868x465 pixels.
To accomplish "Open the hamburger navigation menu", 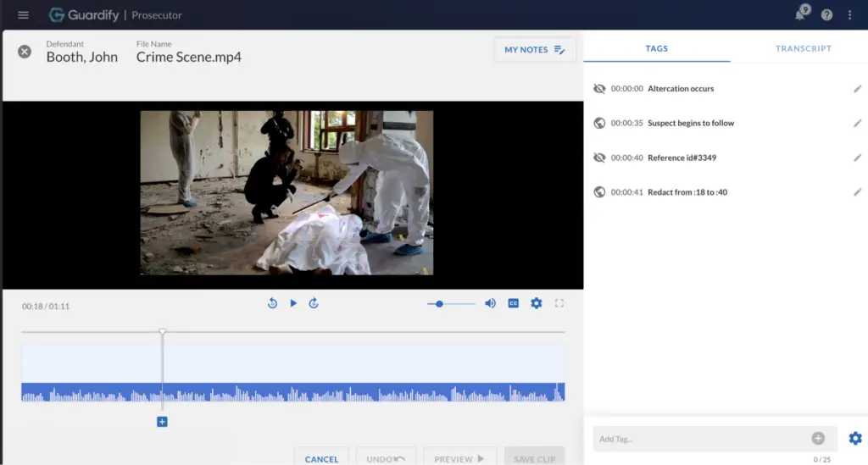I will pyautogui.click(x=23, y=15).
